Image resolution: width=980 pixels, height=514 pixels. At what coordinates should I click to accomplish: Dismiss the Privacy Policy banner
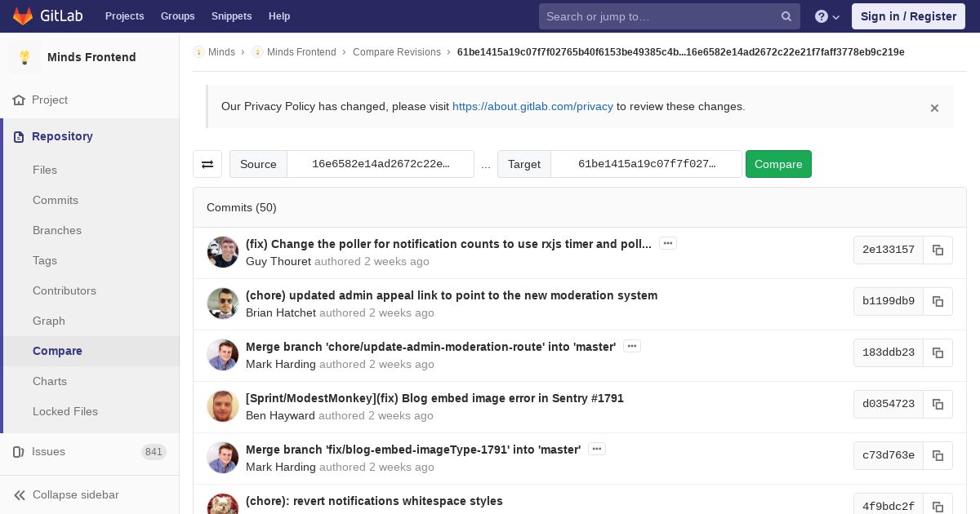point(934,108)
